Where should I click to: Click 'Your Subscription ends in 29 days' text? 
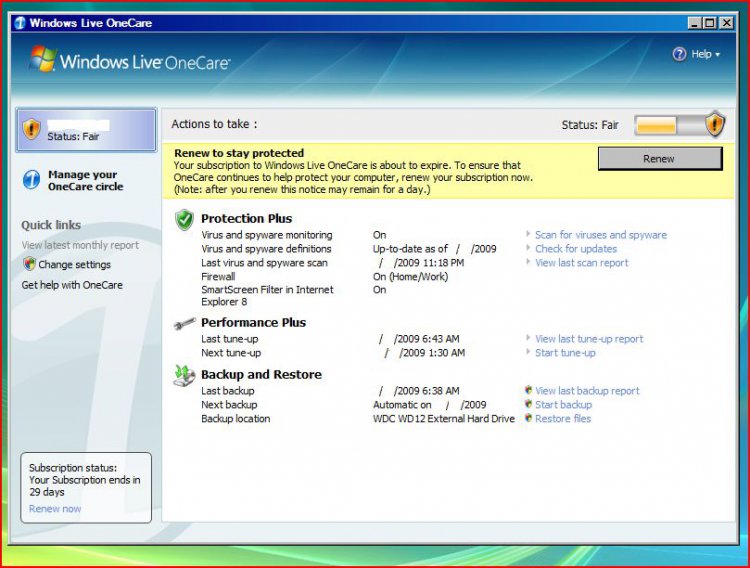[84, 486]
